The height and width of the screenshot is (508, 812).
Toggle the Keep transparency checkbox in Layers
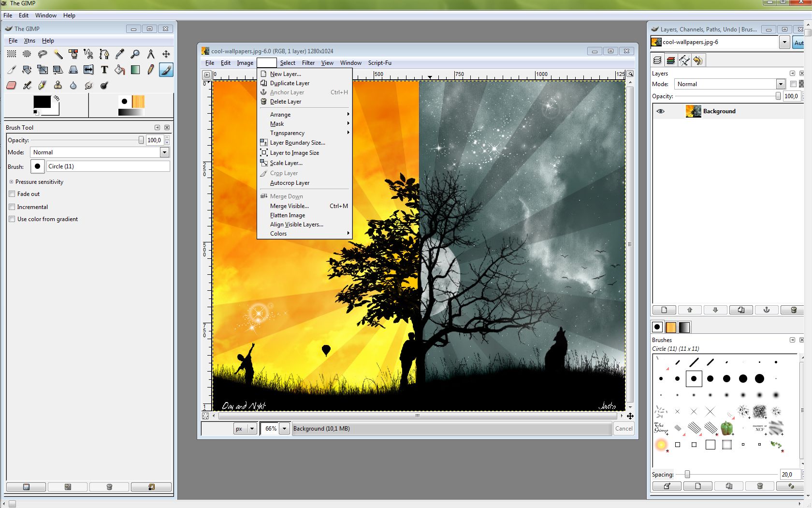click(793, 84)
